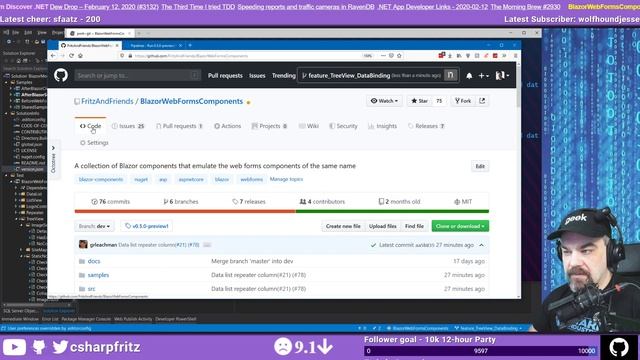Open the docs folder
This screenshot has width=640, height=360.
coord(94,261)
